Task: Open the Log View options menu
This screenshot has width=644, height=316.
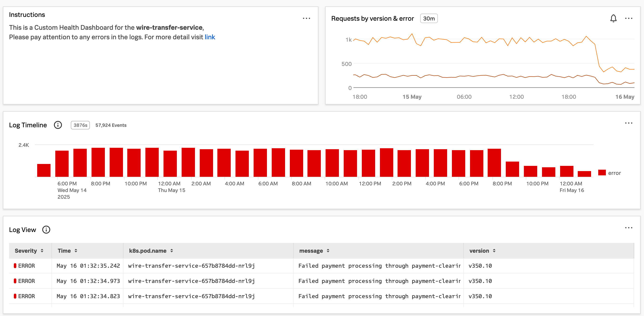Action: click(x=629, y=227)
